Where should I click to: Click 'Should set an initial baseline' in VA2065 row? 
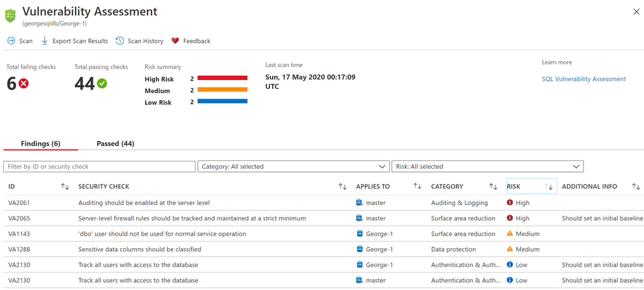click(x=602, y=218)
